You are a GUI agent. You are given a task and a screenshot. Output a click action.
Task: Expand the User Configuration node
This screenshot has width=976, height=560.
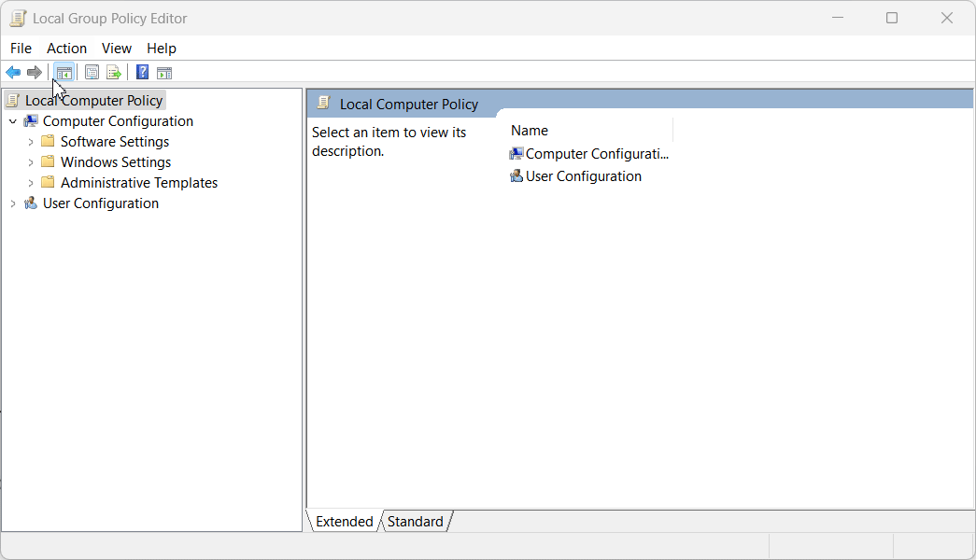point(13,203)
